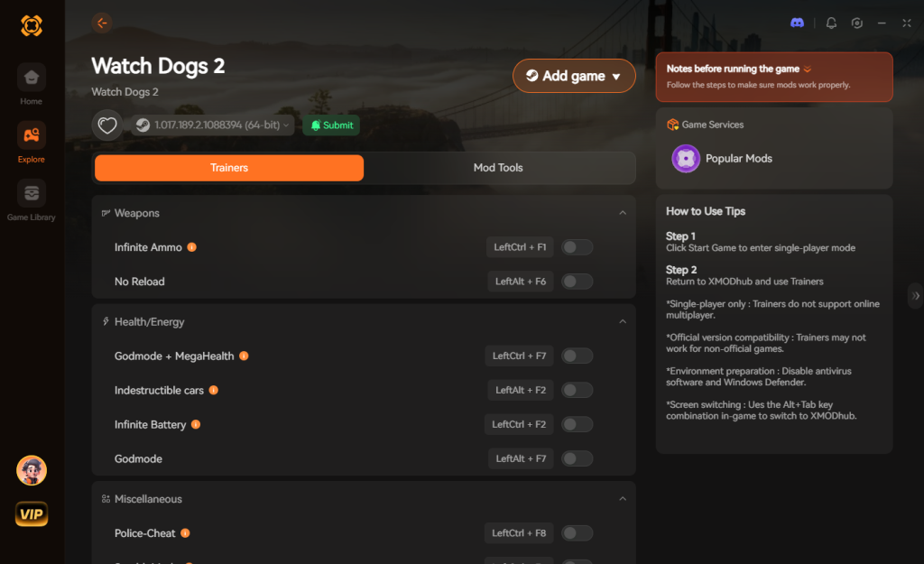The width and height of the screenshot is (924, 564).
Task: Toggle Infinite Ammo on
Action: pos(577,247)
